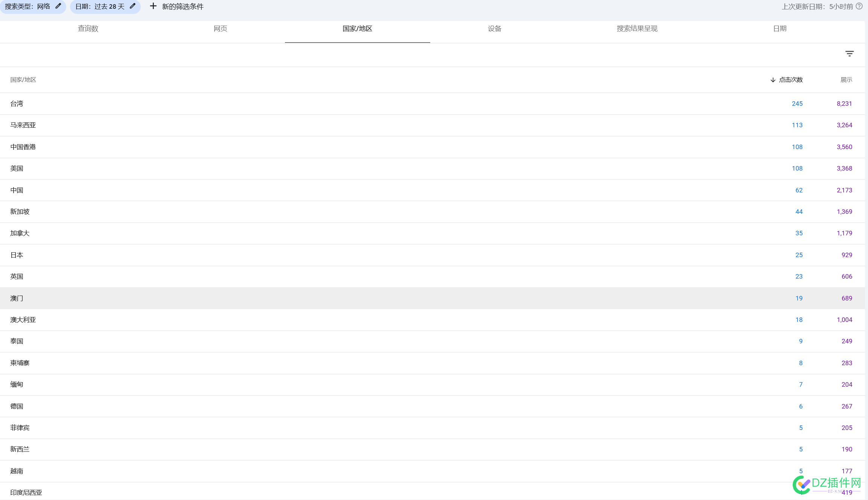Click the 929 impressions value for 日本
Image resolution: width=868 pixels, height=500 pixels.
[x=847, y=255]
